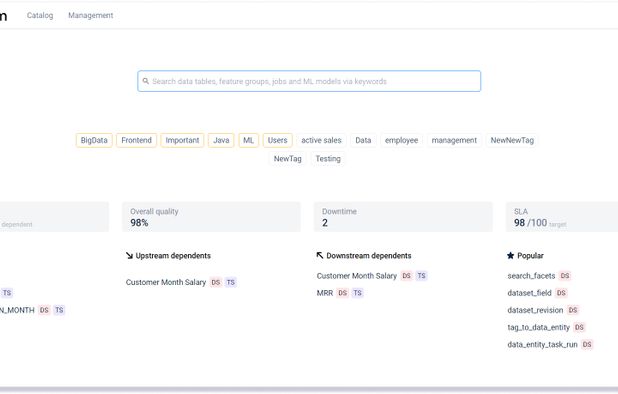Click the Downstream dependents arrow icon
Screen dimensions: 618x394
click(320, 256)
